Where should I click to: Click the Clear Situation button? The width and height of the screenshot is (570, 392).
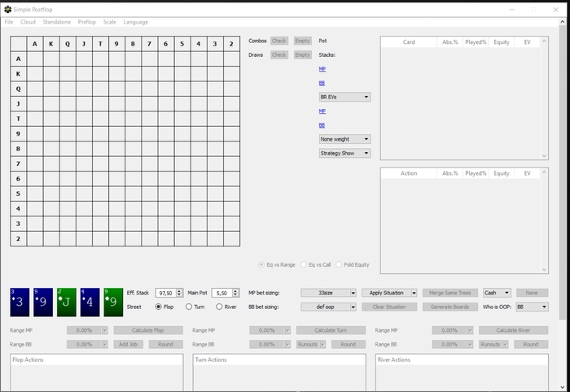[x=389, y=307]
